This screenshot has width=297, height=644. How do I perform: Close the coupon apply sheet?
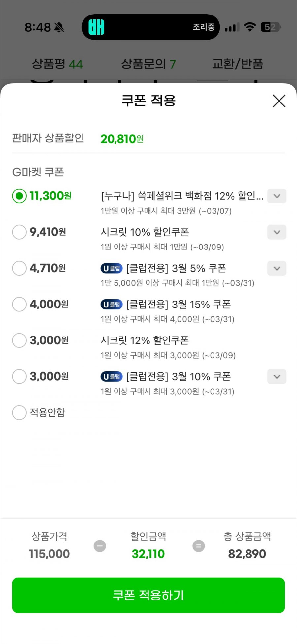[x=279, y=101]
